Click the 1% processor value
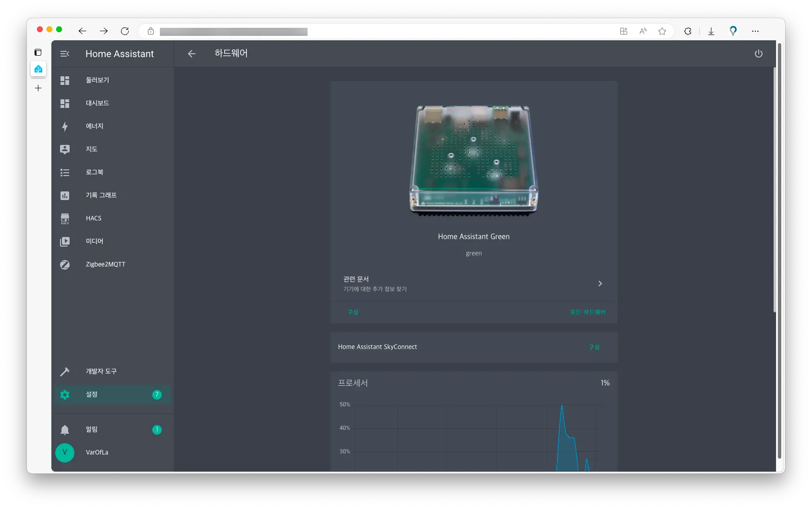Viewport: 812px width, 509px height. [x=605, y=383]
